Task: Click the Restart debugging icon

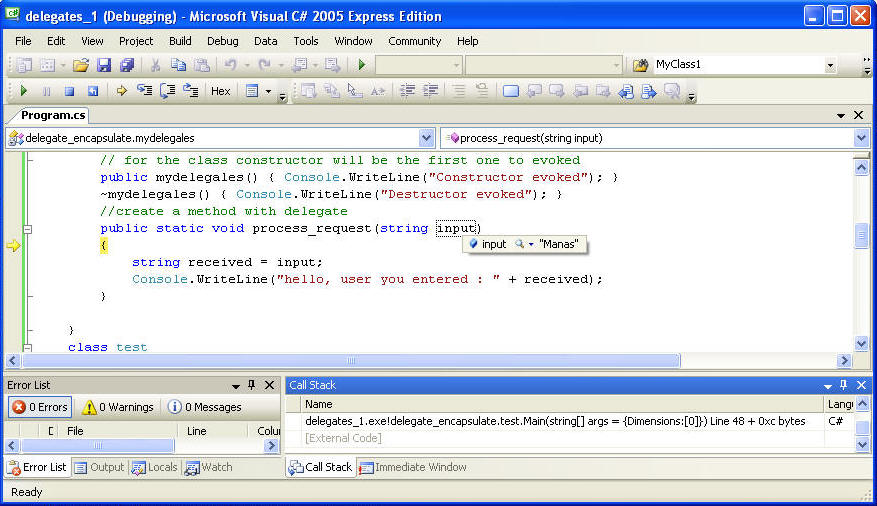Action: [x=92, y=91]
